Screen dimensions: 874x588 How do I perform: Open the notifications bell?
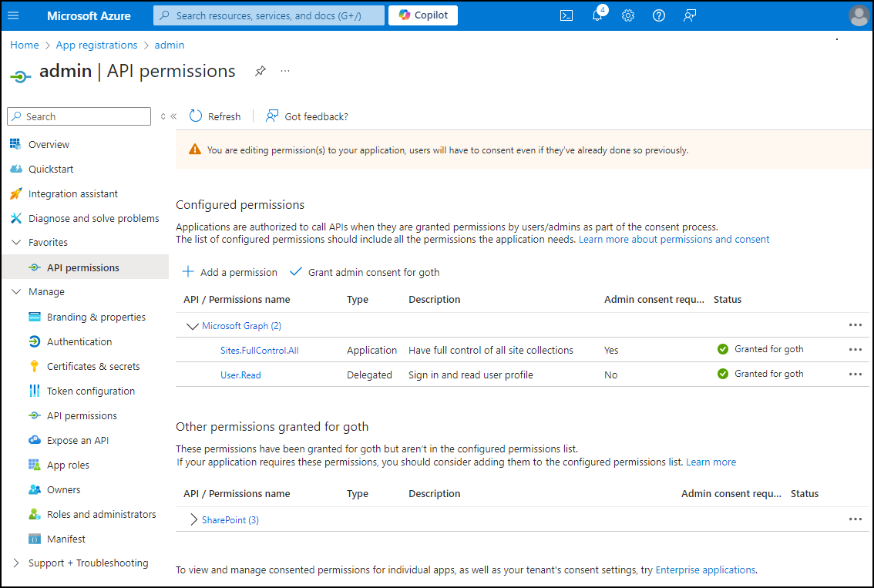(x=597, y=15)
